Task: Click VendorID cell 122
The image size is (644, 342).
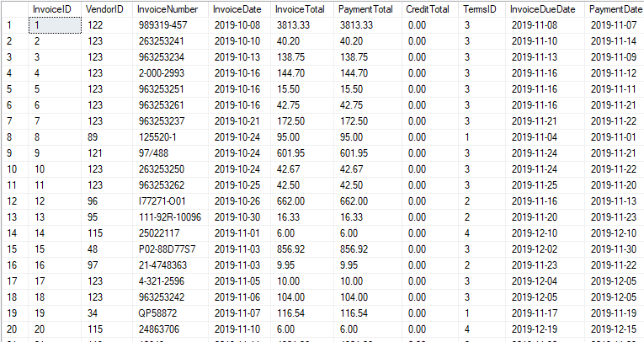Action: (x=107, y=25)
